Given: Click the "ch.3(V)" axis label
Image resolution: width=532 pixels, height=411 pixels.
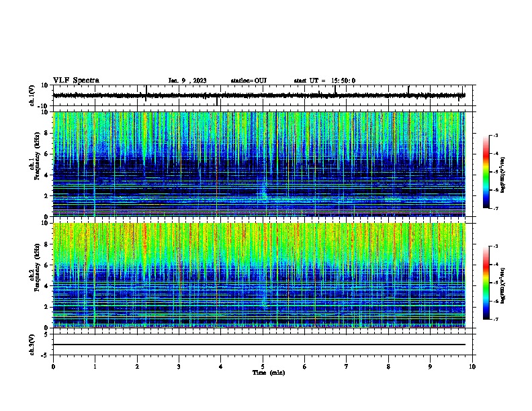Looking at the screenshot, I should [x=32, y=345].
